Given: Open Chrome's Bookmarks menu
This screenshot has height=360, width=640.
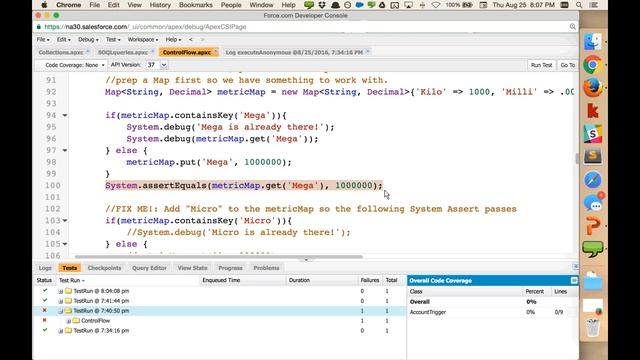Looking at the screenshot, I should pyautogui.click(x=196, y=5).
